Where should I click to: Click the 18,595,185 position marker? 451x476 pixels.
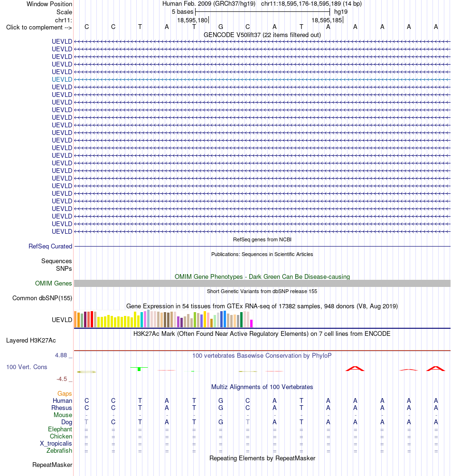point(327,20)
